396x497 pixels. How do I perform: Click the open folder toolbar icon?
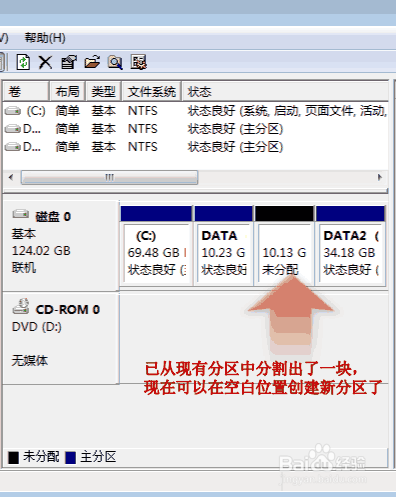[x=92, y=62]
